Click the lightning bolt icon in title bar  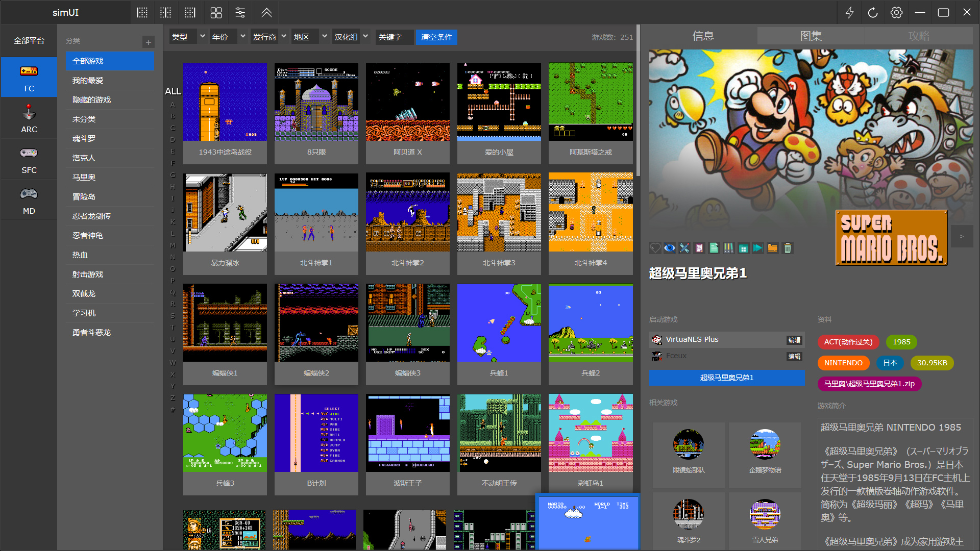tap(849, 13)
